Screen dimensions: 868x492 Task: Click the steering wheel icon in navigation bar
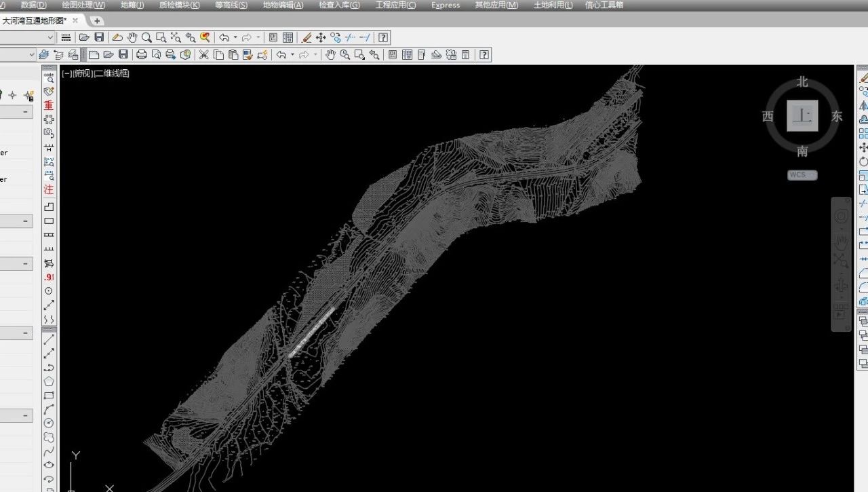click(x=841, y=216)
